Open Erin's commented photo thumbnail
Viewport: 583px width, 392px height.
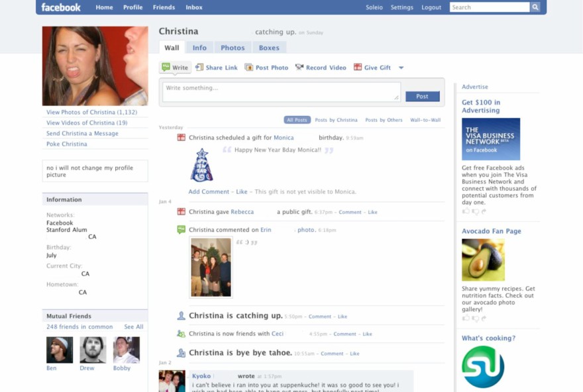[211, 268]
